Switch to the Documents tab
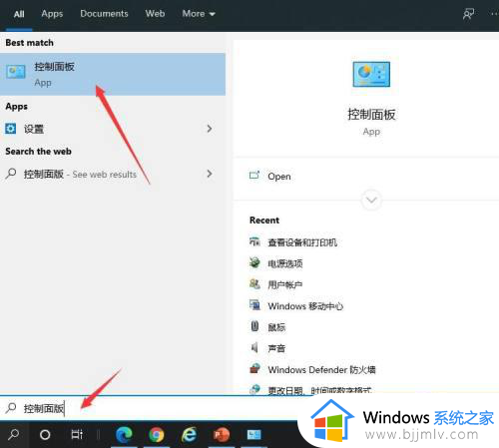The height and width of the screenshot is (448, 499). pyautogui.click(x=104, y=14)
